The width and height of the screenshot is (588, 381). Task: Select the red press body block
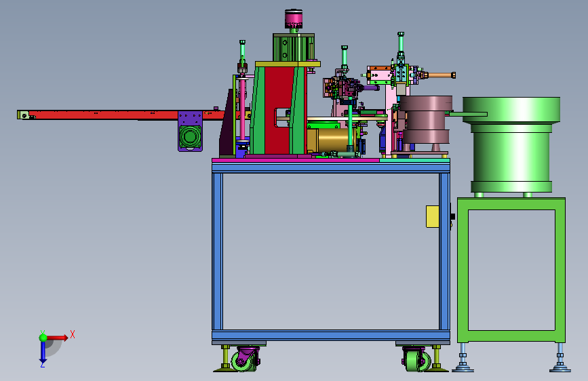(279, 111)
